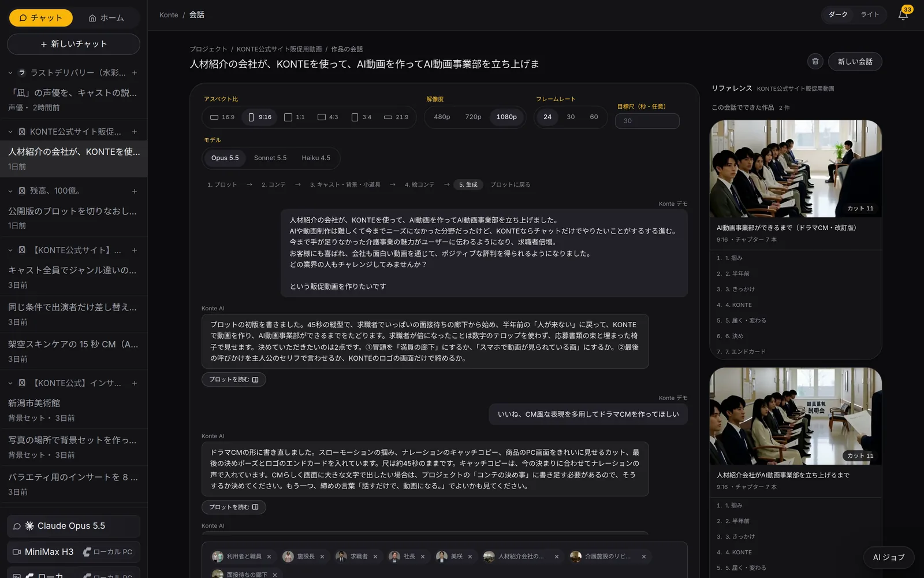This screenshot has width=924, height=578.
Task: Add a chat to the ラストデリバリー project with its plus icon
Action: (x=135, y=73)
